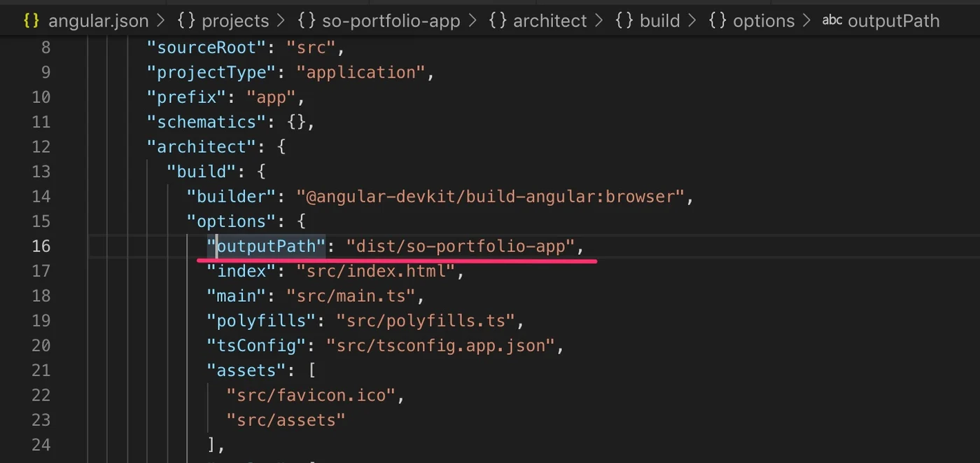Click the "index" key text
Image resolution: width=980 pixels, height=463 pixels.
pyautogui.click(x=242, y=270)
